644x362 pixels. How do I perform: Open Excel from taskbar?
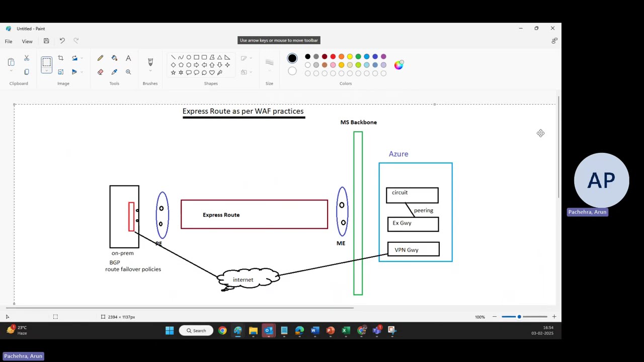coord(346,330)
